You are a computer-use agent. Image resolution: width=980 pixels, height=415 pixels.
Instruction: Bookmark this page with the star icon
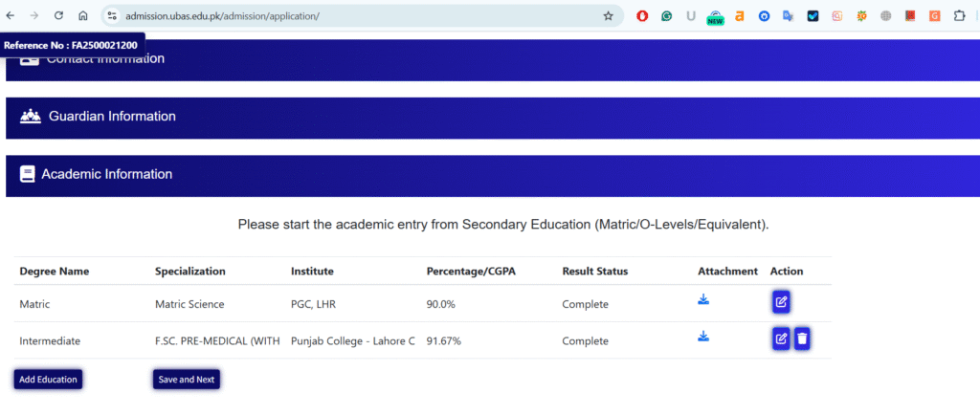608,16
